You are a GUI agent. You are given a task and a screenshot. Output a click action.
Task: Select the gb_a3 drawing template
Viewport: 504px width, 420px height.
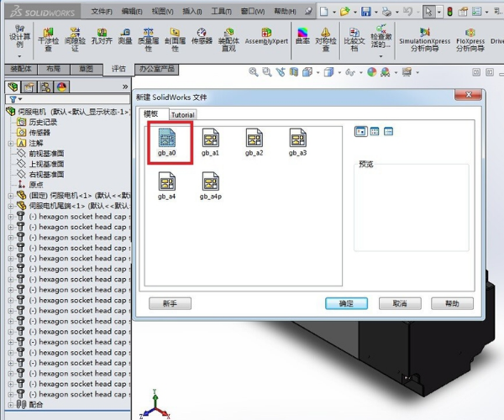click(x=297, y=142)
